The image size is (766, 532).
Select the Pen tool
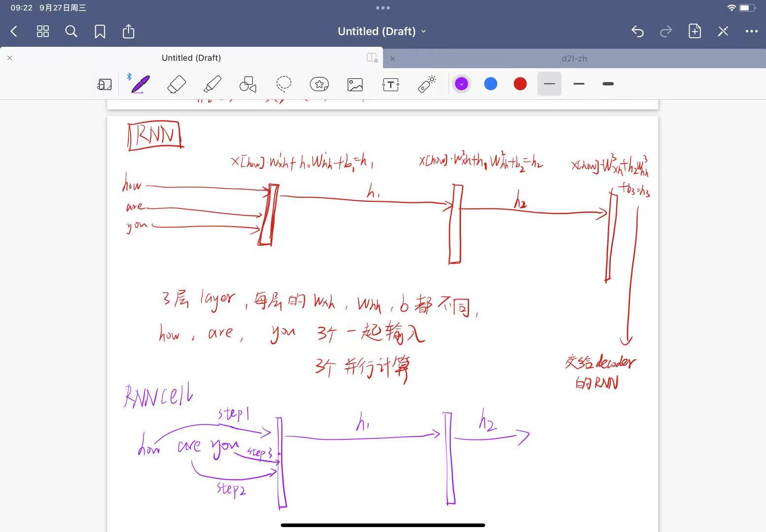click(140, 84)
